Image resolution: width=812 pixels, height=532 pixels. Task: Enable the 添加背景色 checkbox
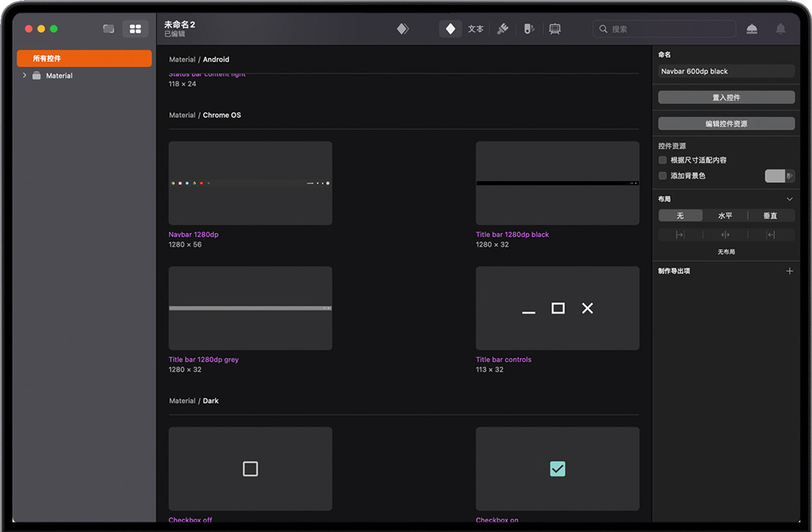(x=663, y=176)
